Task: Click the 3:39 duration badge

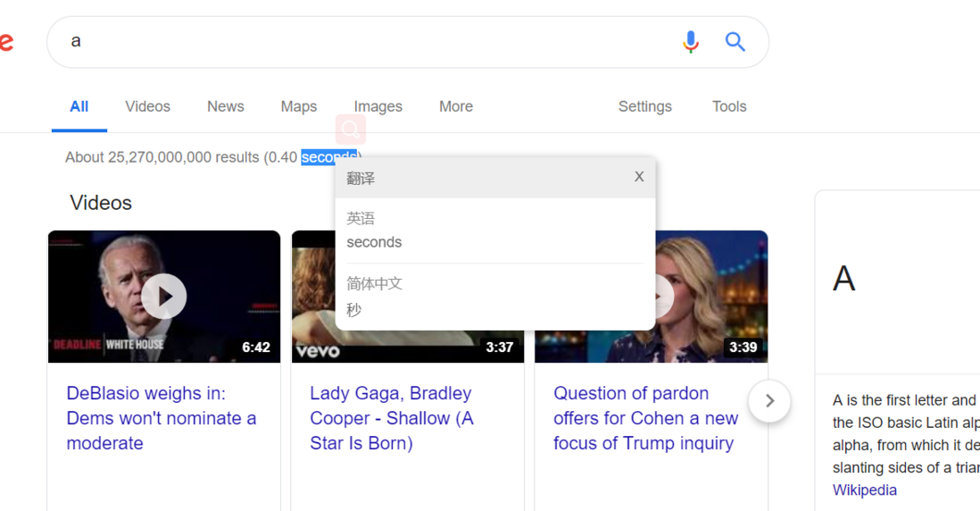Action: point(743,348)
